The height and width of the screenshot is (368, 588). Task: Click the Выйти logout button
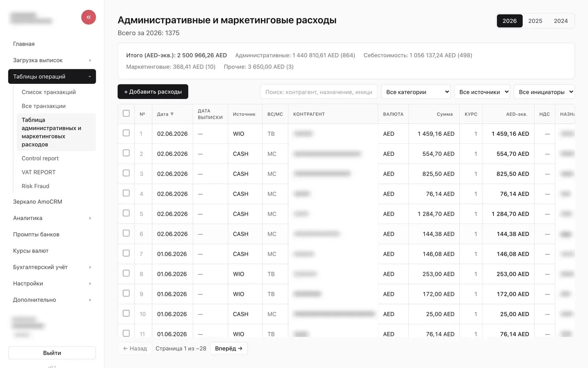pos(52,353)
